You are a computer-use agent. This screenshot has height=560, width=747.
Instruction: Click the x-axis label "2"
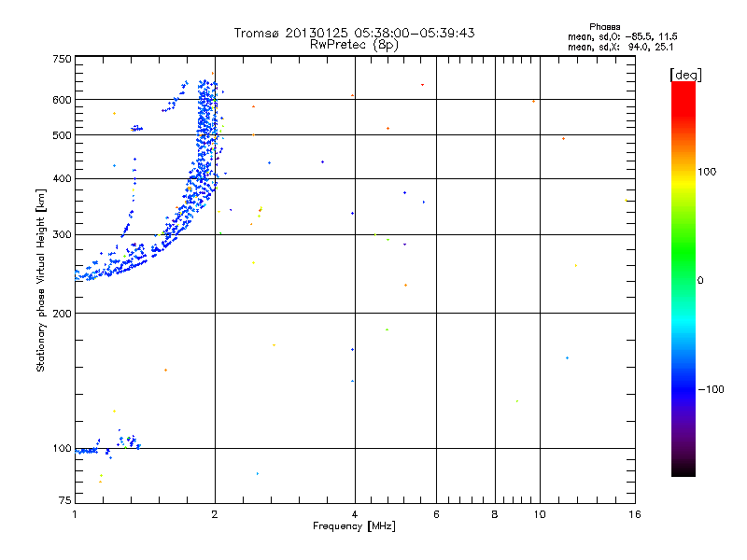click(215, 514)
